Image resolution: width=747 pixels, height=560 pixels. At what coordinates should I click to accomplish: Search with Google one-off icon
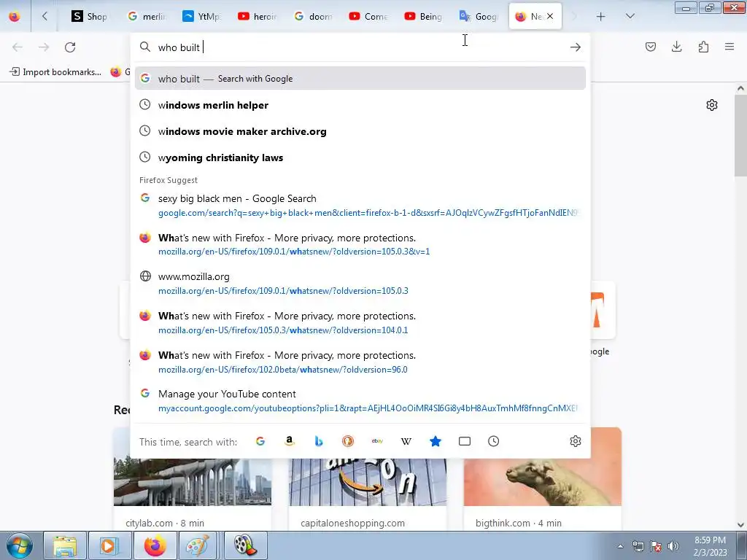pos(260,441)
